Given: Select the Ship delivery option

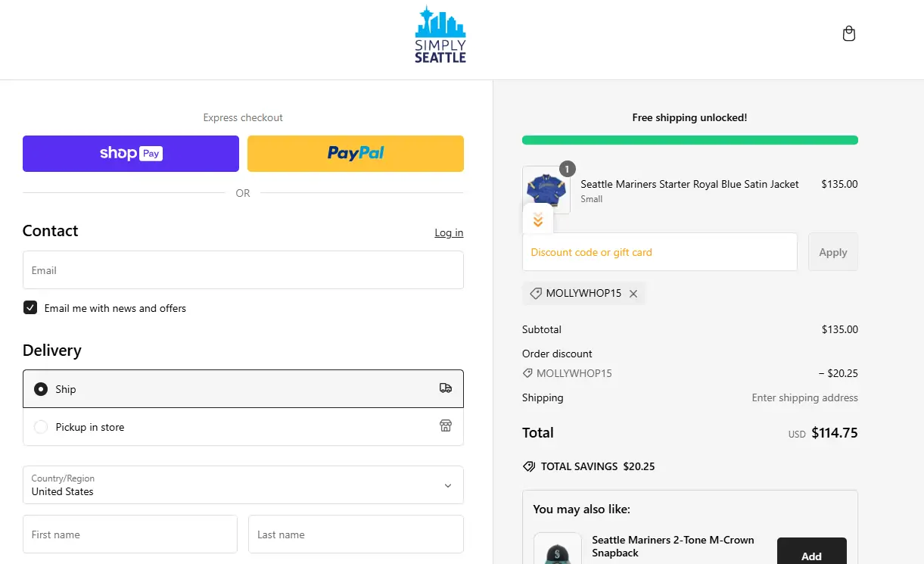Looking at the screenshot, I should (41, 389).
